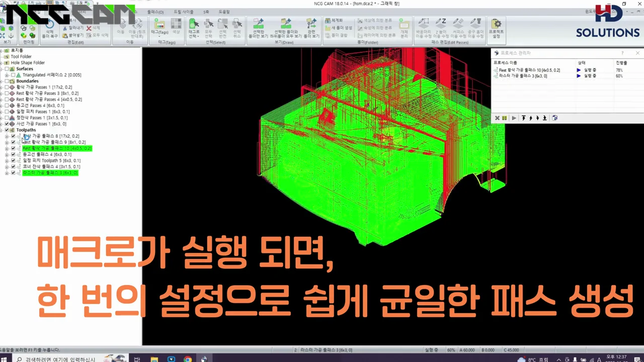This screenshot has width=644, height=362.
Task: Select the 휴지통 tree item
Action: tap(17, 51)
